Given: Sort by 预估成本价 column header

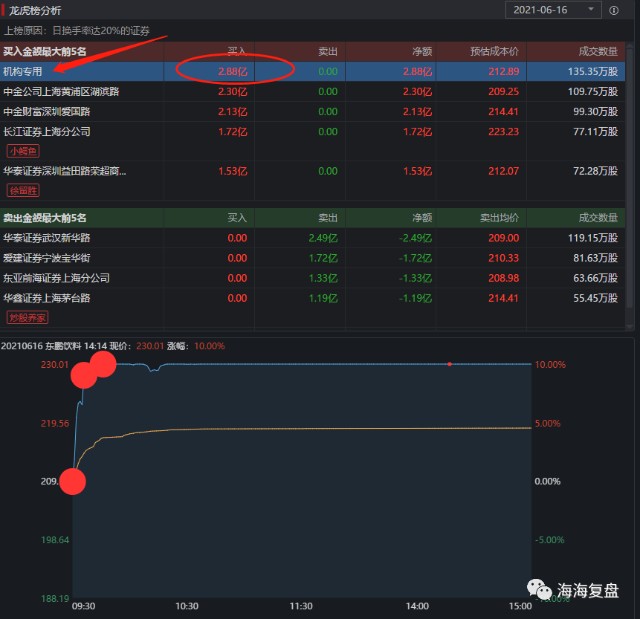Looking at the screenshot, I should pos(494,51).
